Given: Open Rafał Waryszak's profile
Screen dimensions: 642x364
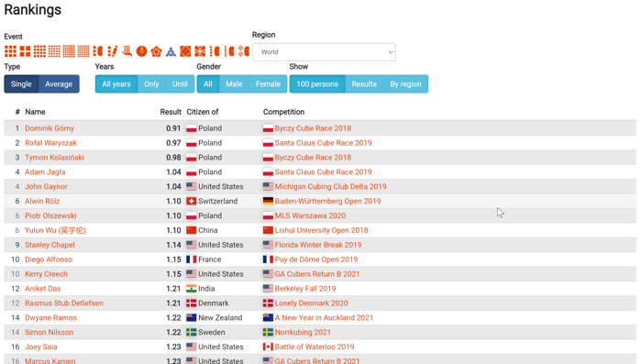Looking at the screenshot, I should point(50,143).
